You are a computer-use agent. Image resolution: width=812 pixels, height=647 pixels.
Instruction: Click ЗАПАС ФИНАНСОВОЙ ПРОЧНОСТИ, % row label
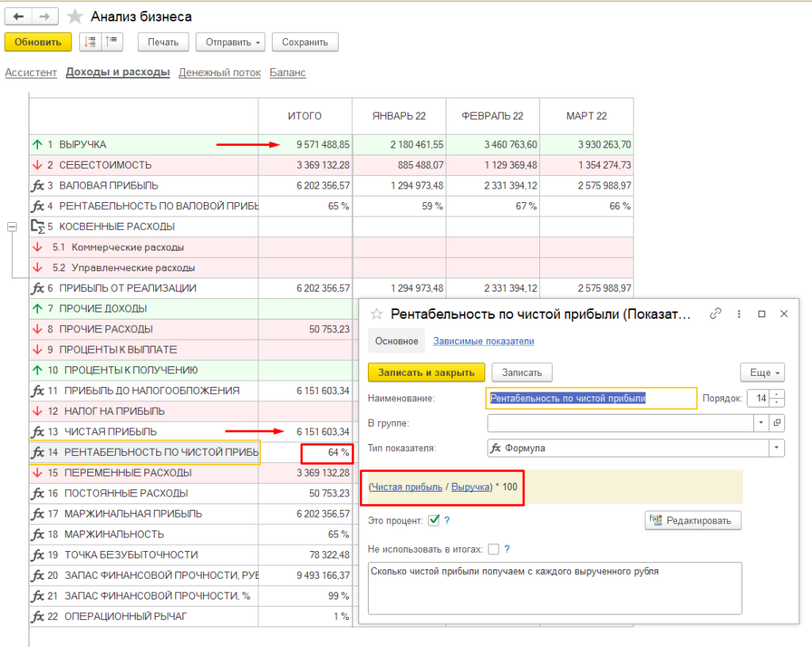157,595
